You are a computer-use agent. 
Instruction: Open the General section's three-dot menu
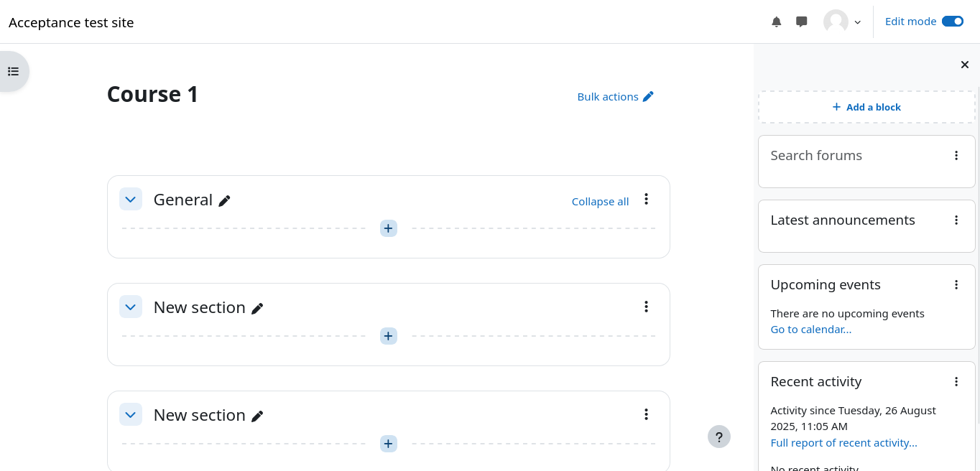646,200
